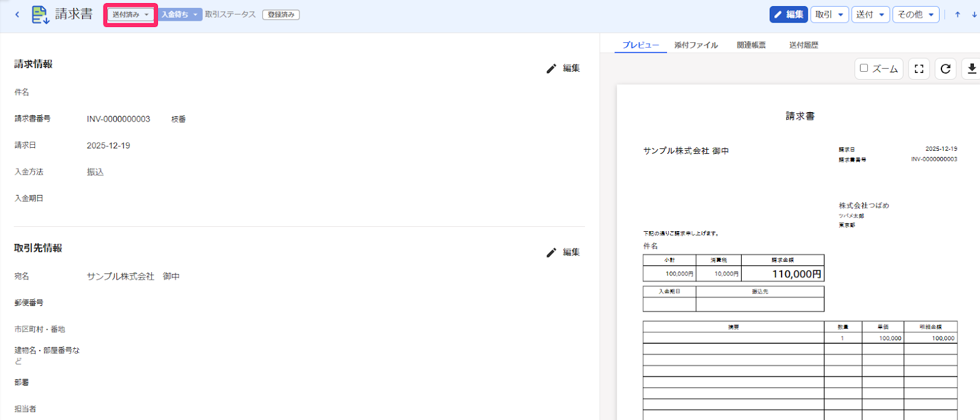The height and width of the screenshot is (420, 980).
Task: Click the invoice date 2025-12-19 in form
Action: [108, 145]
